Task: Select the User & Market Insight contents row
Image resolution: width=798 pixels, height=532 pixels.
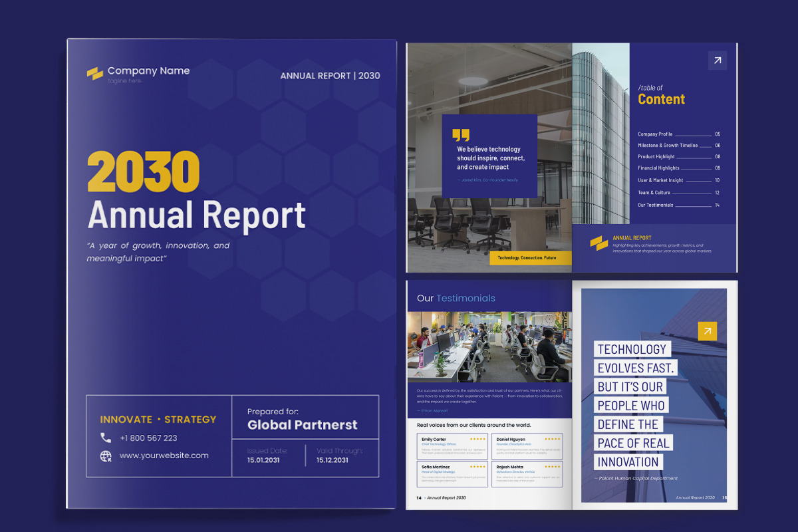Action: pos(679,180)
